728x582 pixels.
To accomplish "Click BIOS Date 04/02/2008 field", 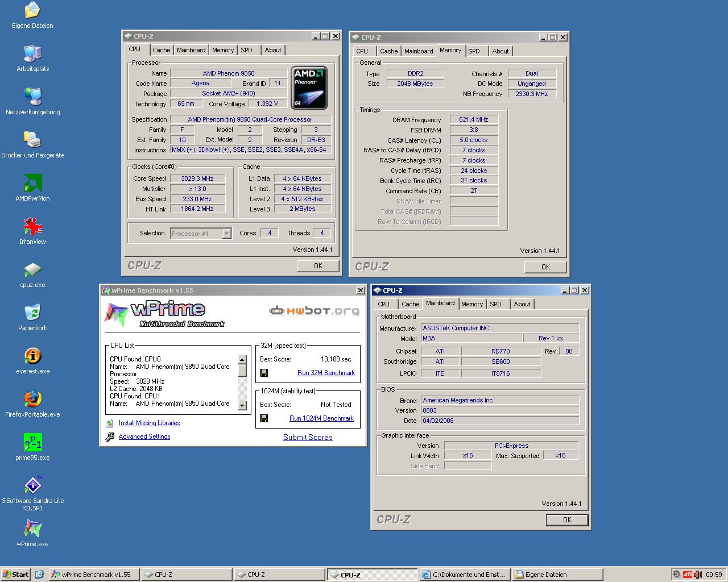I will [500, 421].
